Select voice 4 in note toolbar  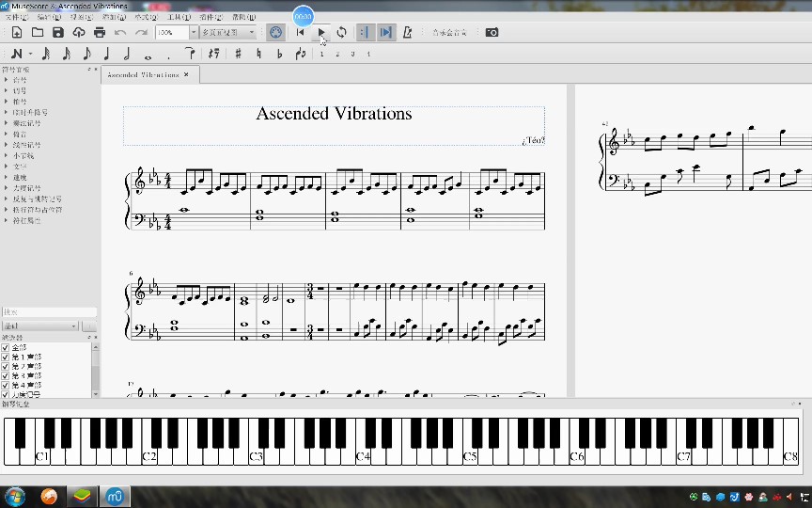[368, 54]
